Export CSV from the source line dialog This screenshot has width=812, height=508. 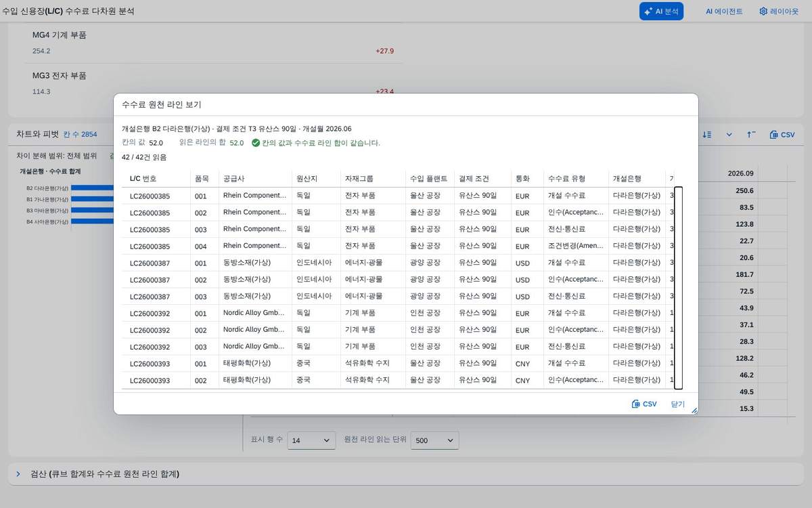coord(644,404)
